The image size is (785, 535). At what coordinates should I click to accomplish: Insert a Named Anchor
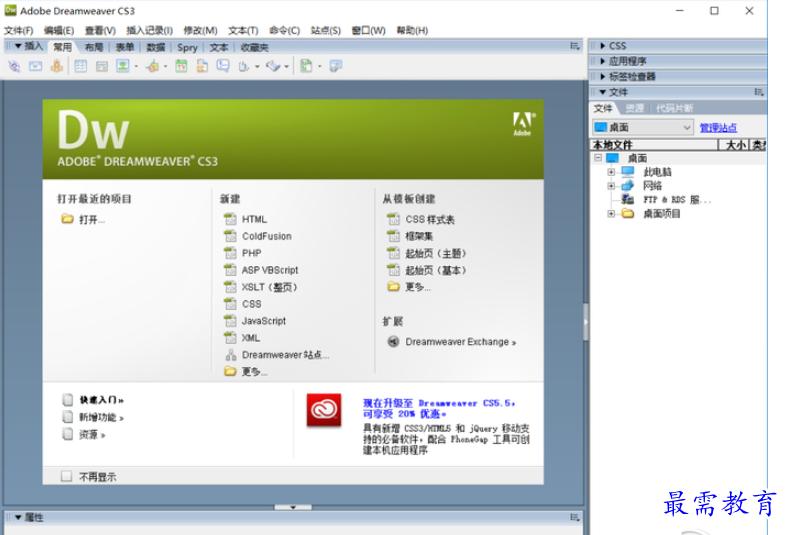(57, 66)
